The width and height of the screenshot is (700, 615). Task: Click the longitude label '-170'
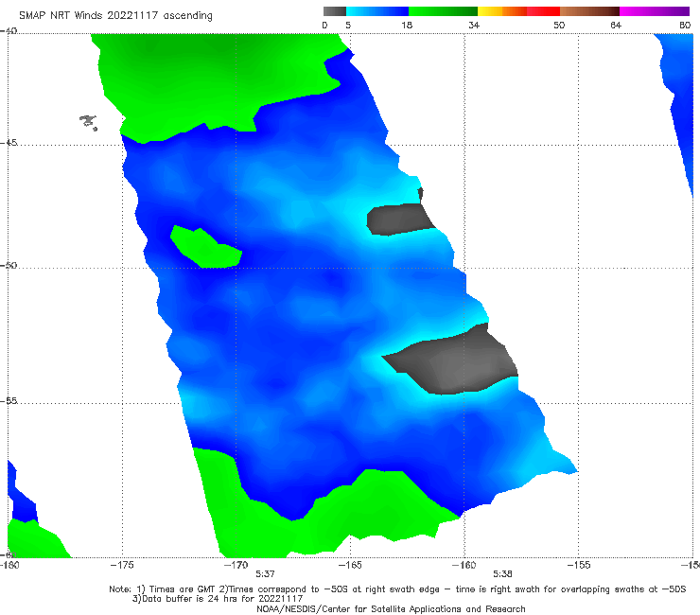pyautogui.click(x=236, y=565)
